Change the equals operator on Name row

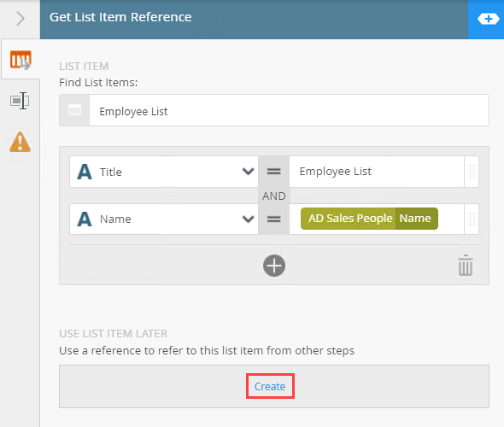(x=273, y=219)
